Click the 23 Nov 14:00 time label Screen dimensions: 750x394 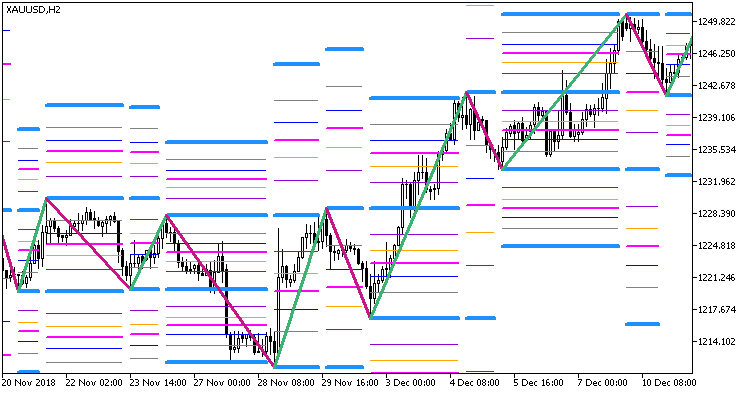point(158,383)
